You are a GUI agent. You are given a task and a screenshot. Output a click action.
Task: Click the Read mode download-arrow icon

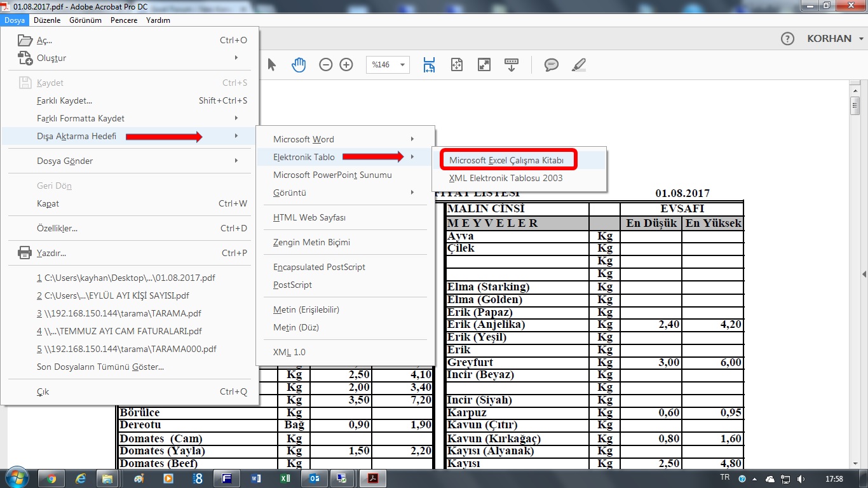coord(512,65)
